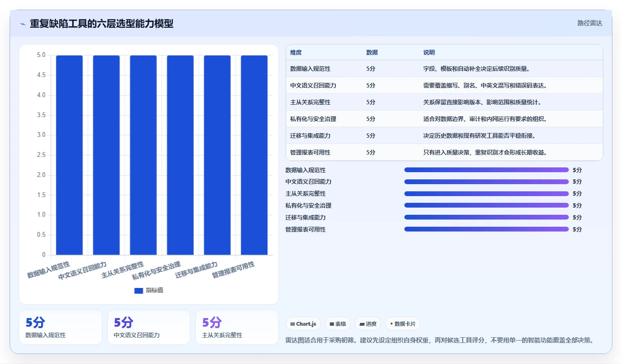Click the 中文语义召回能力 progress list label
622x364 pixels.
[308, 182]
